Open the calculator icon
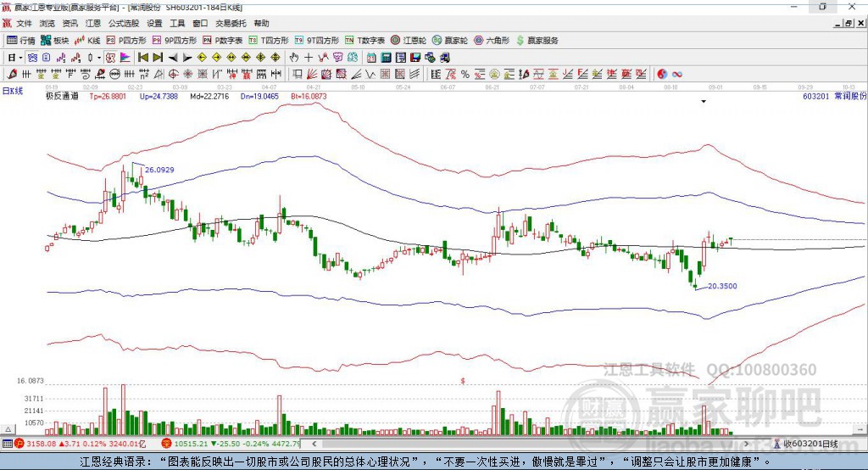The height and width of the screenshot is (470, 868). (x=386, y=58)
